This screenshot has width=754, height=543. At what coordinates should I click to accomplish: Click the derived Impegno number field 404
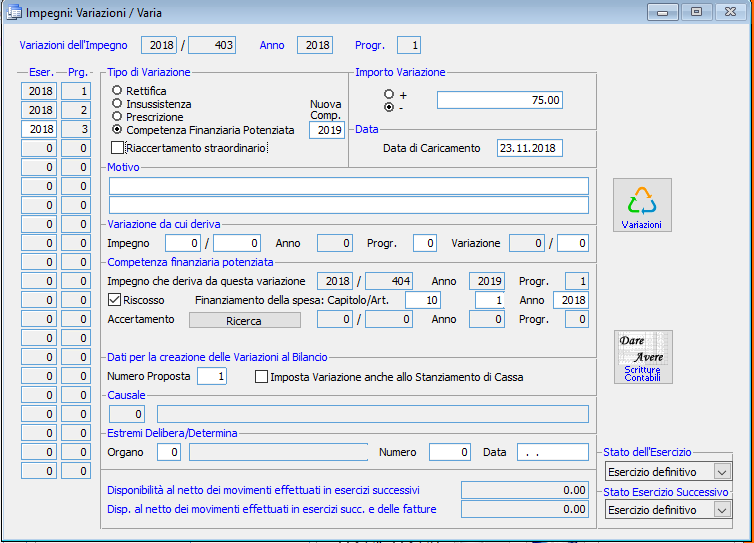click(389, 281)
